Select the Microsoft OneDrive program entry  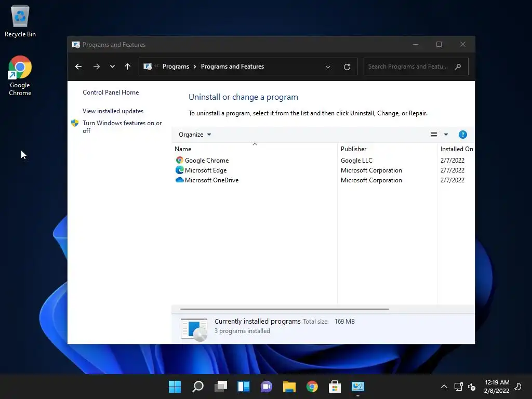212,180
